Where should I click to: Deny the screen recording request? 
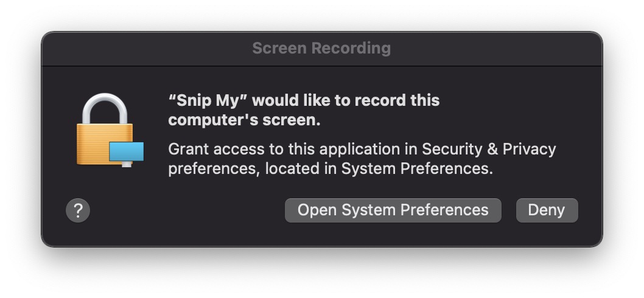547,210
